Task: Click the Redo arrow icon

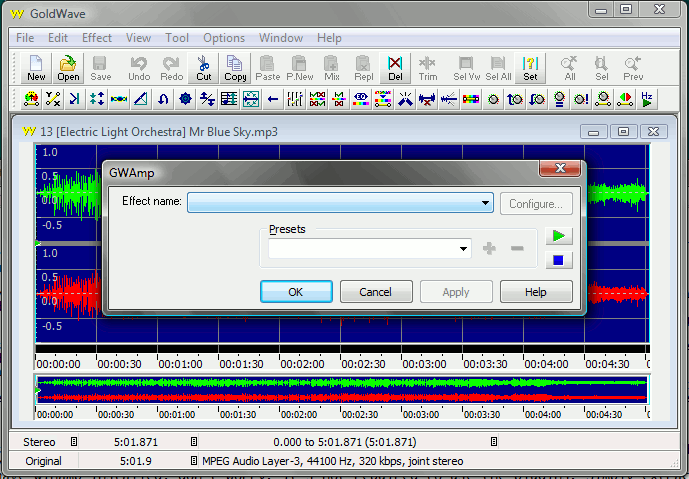Action: pyautogui.click(x=171, y=68)
